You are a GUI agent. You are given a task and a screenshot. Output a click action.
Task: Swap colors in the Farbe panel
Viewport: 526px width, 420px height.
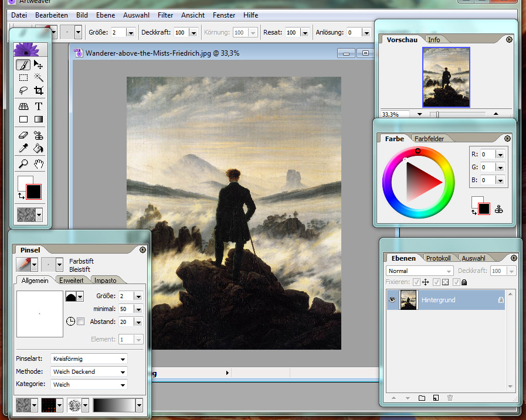point(474,212)
